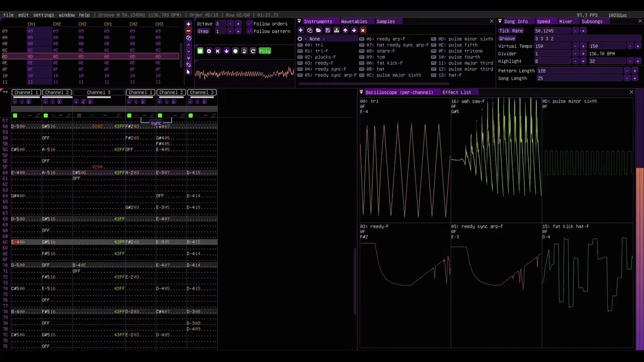Viewport: 644px width, 362px height.
Task: Move instrument up in list
Action: click(345, 30)
